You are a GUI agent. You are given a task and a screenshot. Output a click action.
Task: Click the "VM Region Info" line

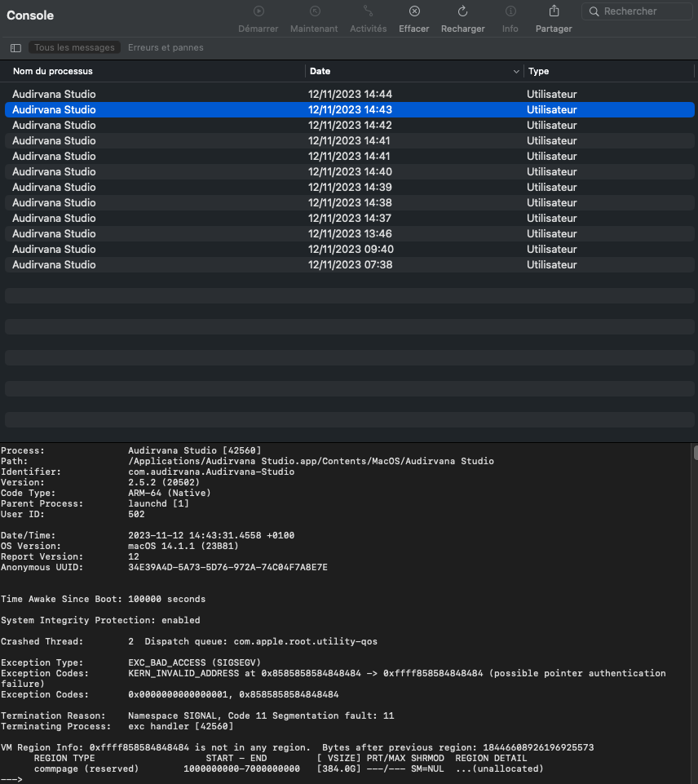coord(298,747)
